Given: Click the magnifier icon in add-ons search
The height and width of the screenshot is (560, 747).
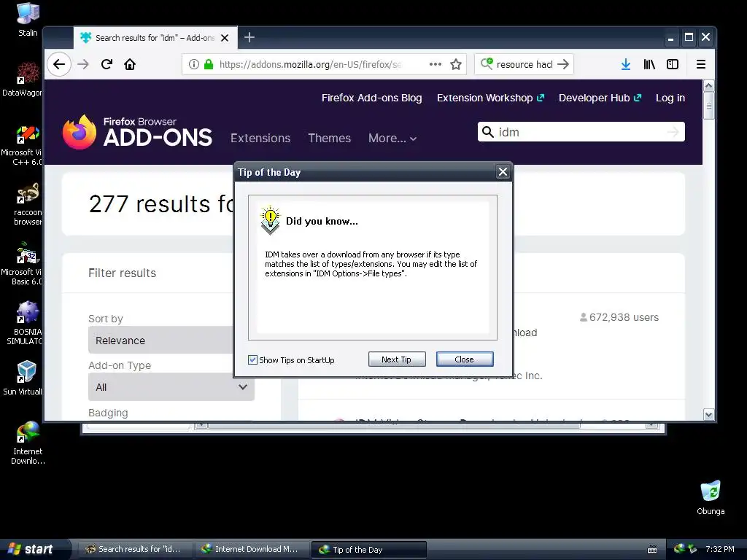Looking at the screenshot, I should tap(488, 132).
